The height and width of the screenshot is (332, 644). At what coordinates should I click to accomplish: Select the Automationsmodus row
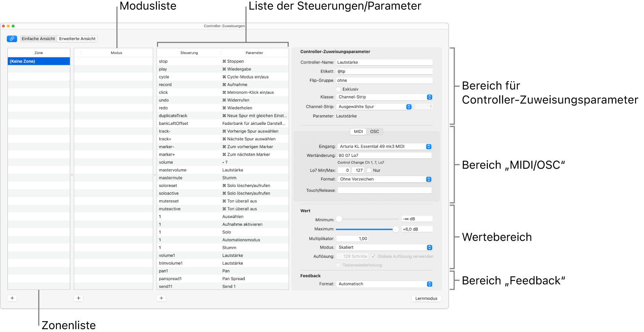click(223, 240)
